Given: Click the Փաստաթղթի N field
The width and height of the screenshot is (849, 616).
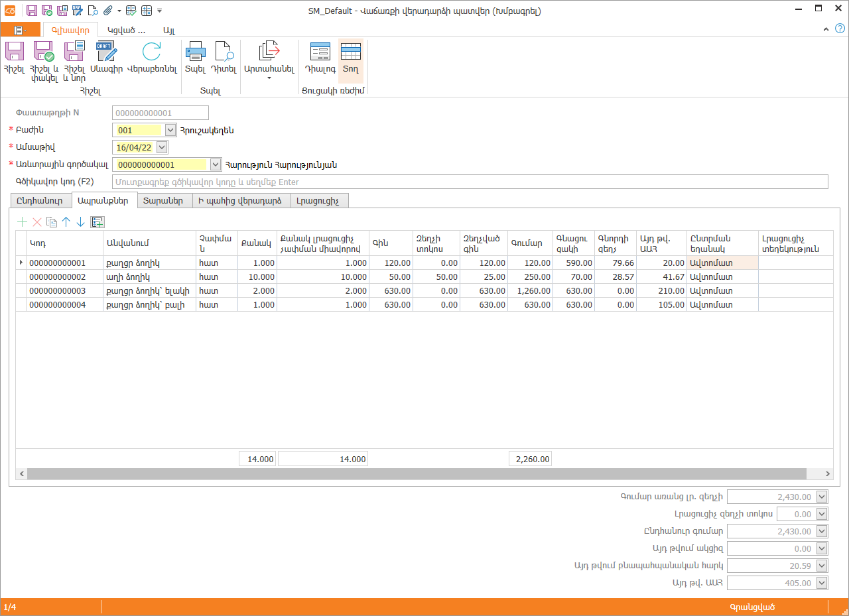Looking at the screenshot, I should (x=161, y=113).
